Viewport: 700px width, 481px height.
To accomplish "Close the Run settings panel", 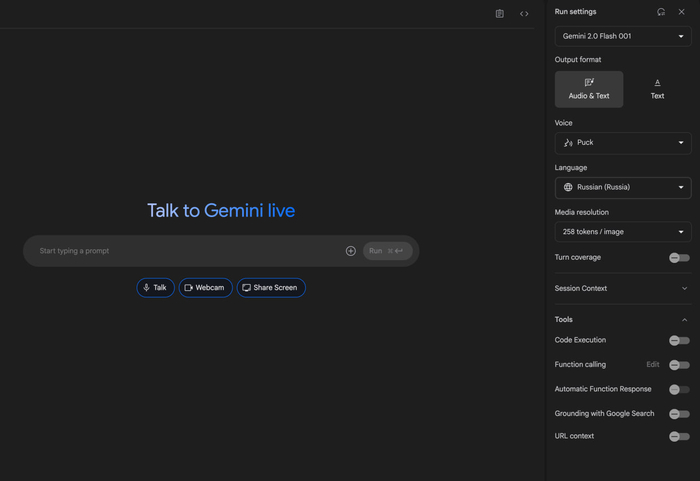I will tap(682, 12).
